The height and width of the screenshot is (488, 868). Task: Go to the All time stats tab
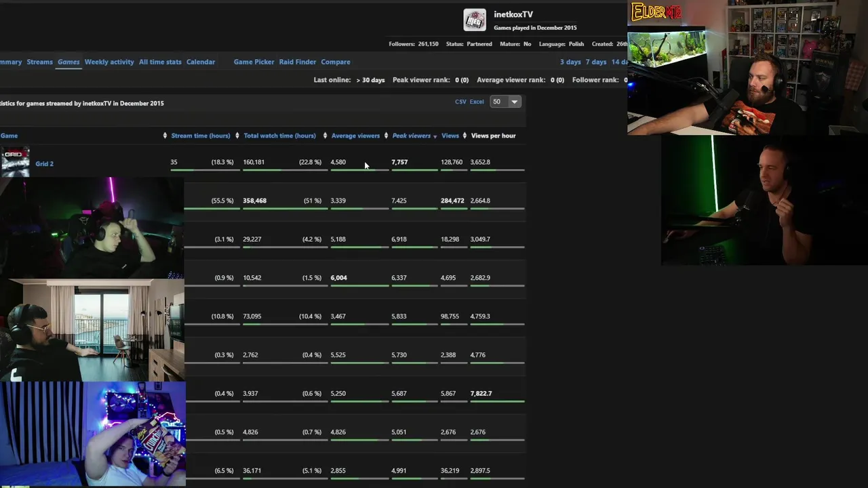pyautogui.click(x=160, y=62)
